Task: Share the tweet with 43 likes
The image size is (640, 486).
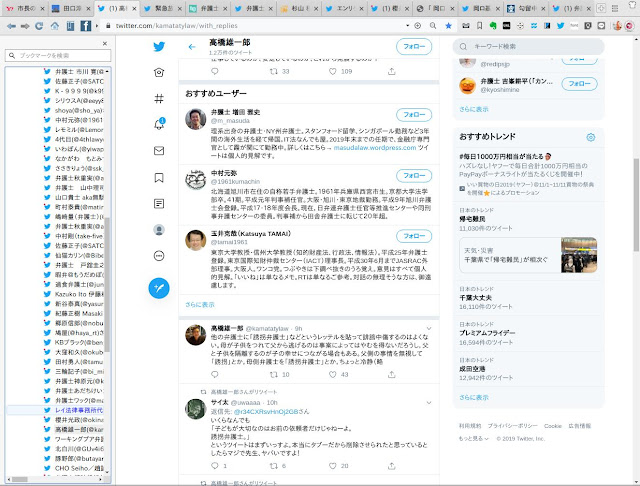Action: [x=392, y=374]
